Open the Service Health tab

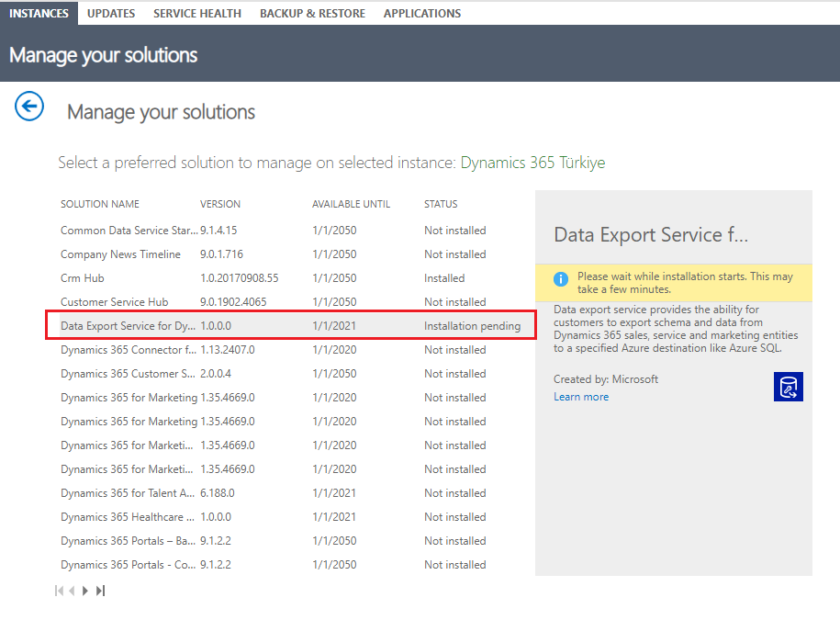[x=197, y=14]
